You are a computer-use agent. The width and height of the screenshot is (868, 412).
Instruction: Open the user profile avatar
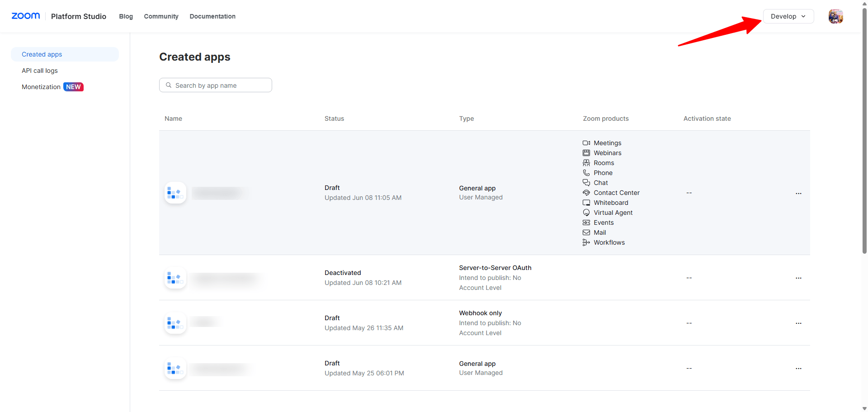tap(835, 16)
